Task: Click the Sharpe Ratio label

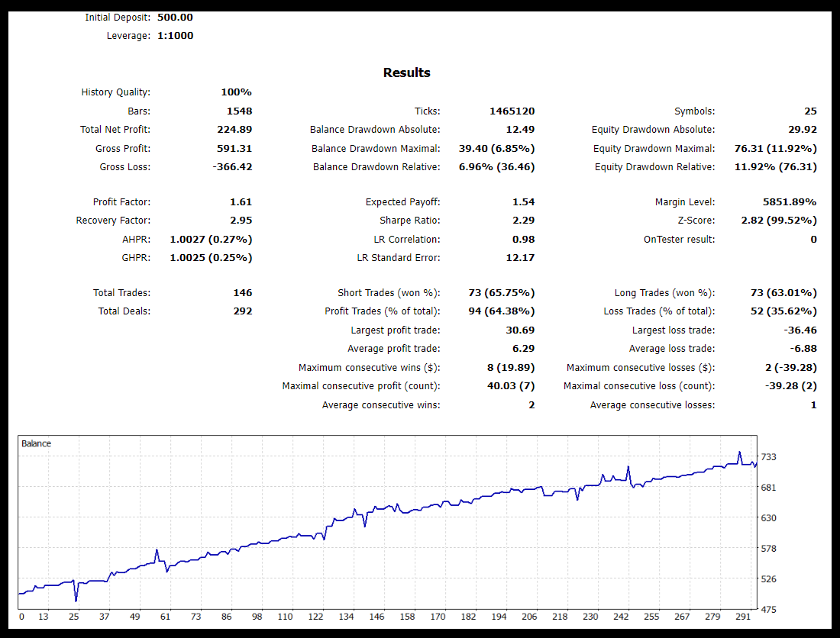Action: click(x=410, y=221)
